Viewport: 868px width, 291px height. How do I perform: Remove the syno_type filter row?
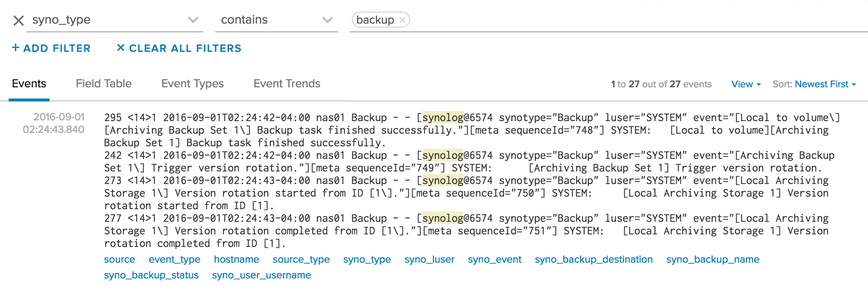click(x=18, y=20)
